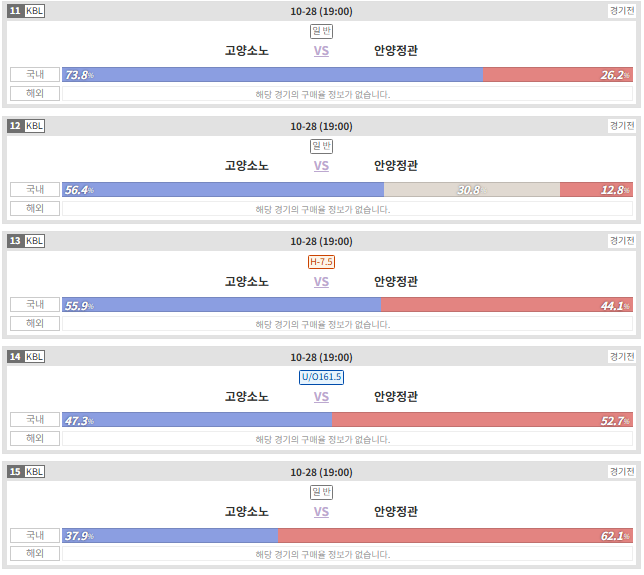Click the 일반 badge in match 15
644x575 pixels.
[321, 492]
